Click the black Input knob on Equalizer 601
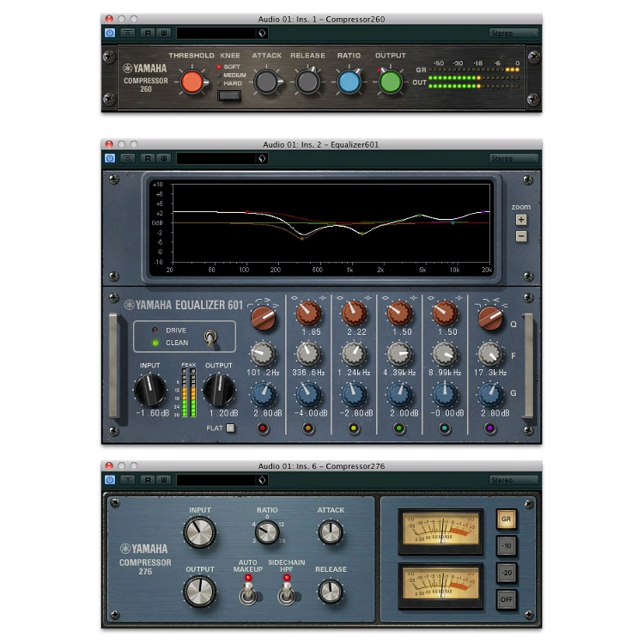 (x=150, y=390)
